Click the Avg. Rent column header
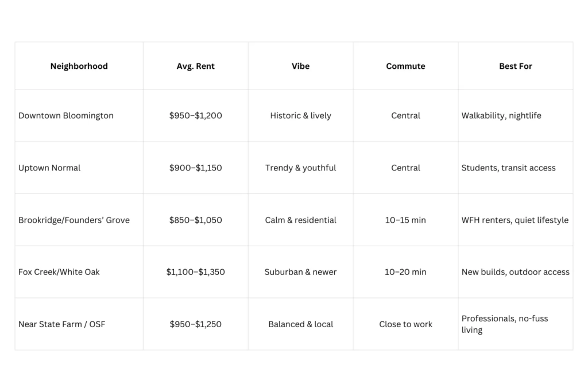588x392 pixels. (195, 66)
